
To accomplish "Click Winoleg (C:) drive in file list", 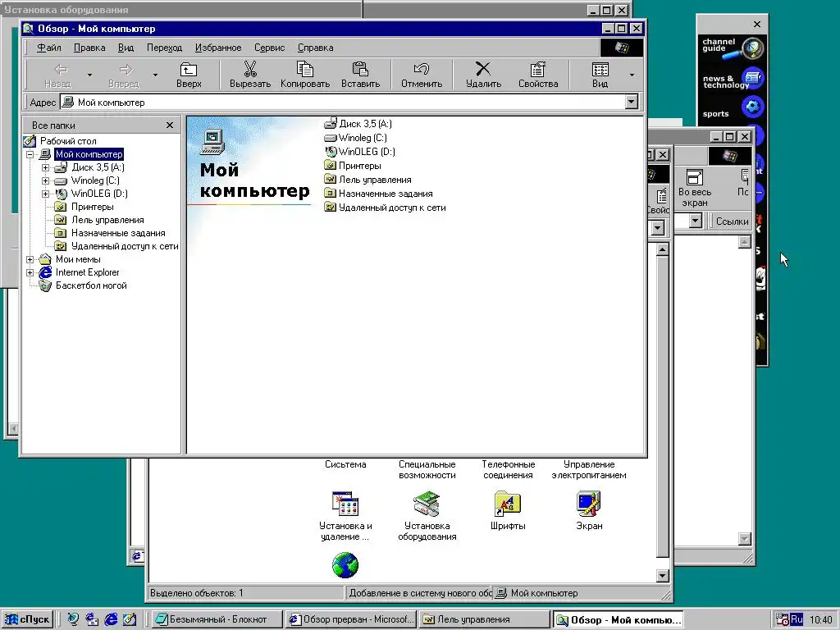I will click(362, 138).
